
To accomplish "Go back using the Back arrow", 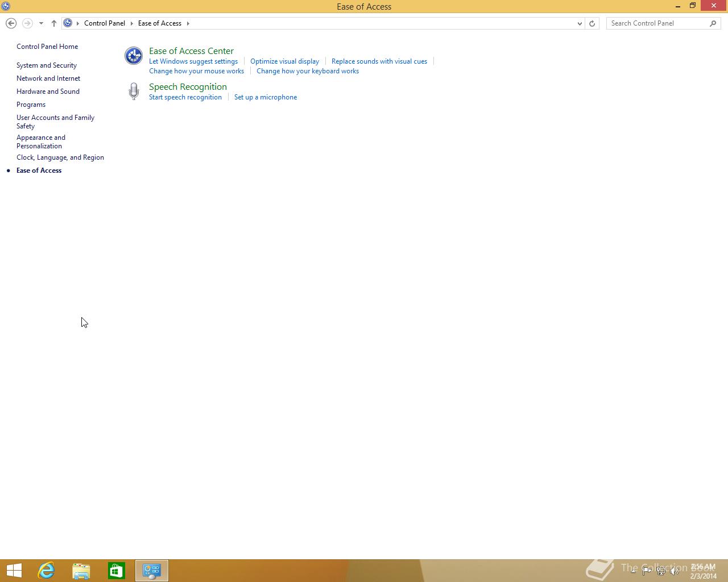I will point(11,23).
